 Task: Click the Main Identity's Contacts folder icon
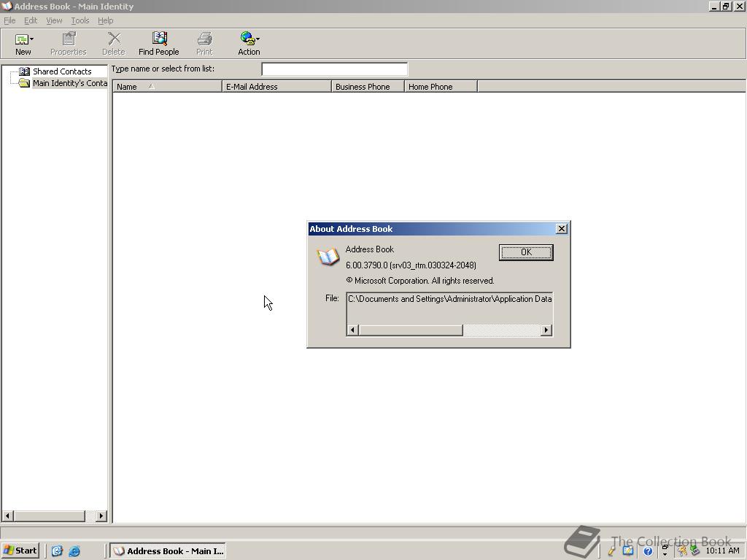[24, 83]
